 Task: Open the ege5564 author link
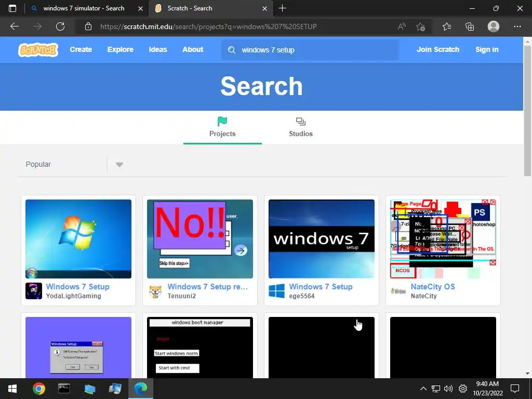point(302,296)
